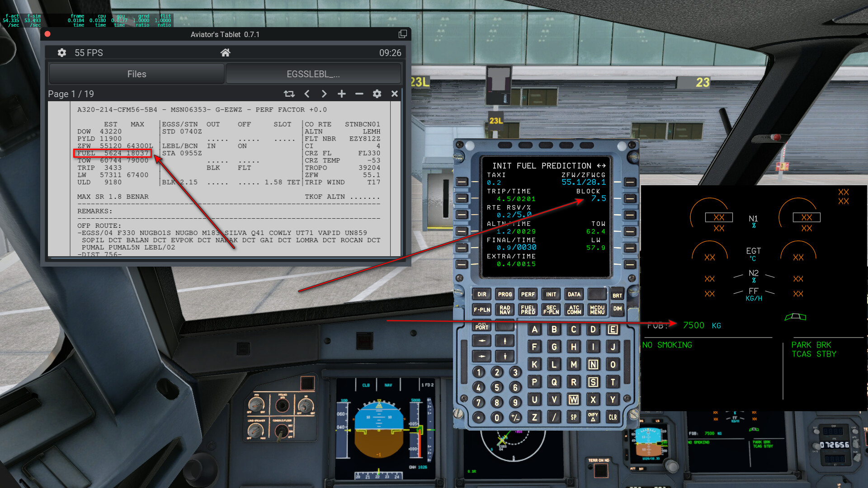
Task: Go to next PDF page
Action: [x=324, y=94]
